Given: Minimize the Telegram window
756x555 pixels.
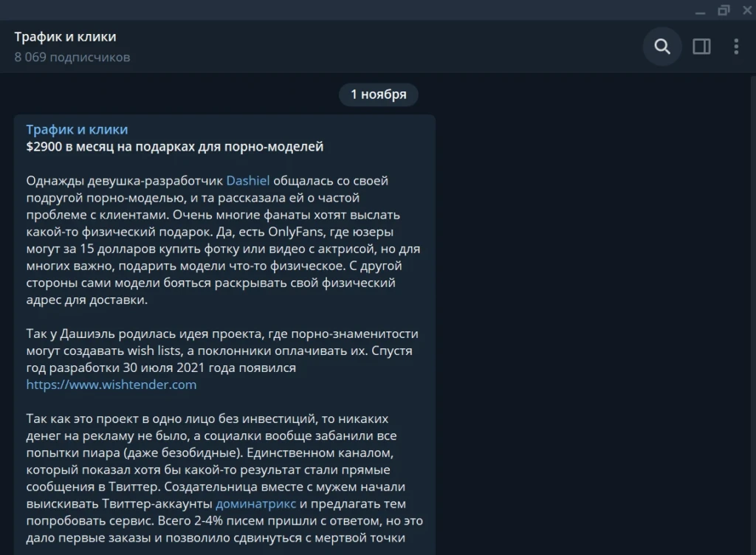Looking at the screenshot, I should coord(700,10).
